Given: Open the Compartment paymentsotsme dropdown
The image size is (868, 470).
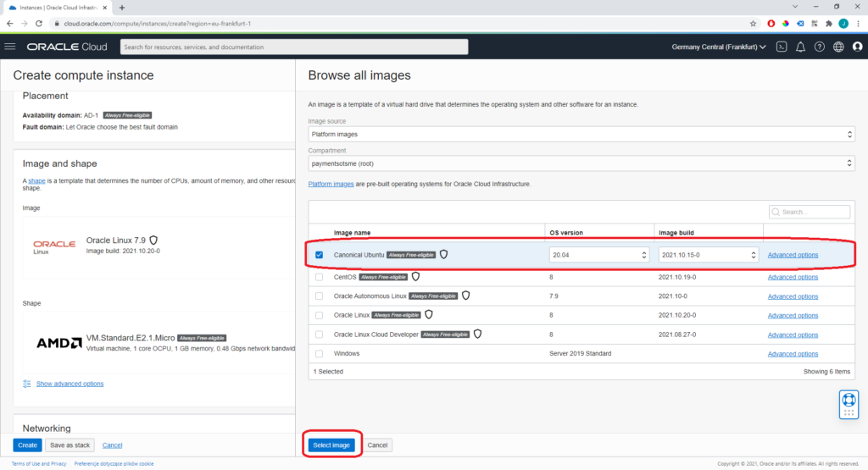Looking at the screenshot, I should (581, 163).
